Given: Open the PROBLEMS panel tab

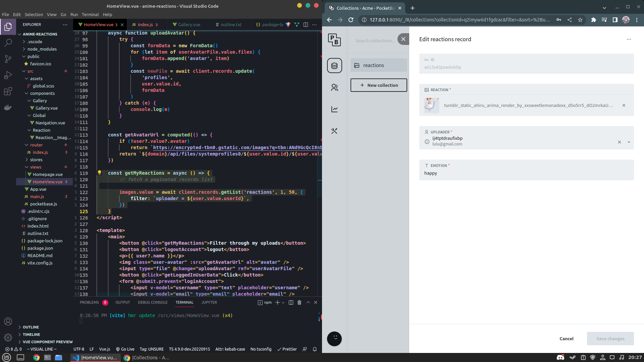Looking at the screenshot, I should pos(94,302).
